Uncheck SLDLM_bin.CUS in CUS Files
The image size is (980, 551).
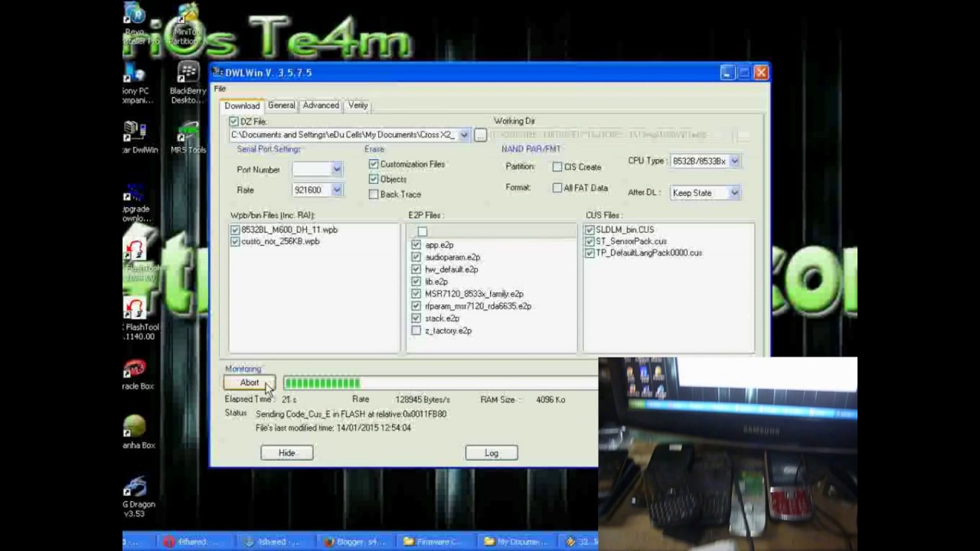(590, 230)
